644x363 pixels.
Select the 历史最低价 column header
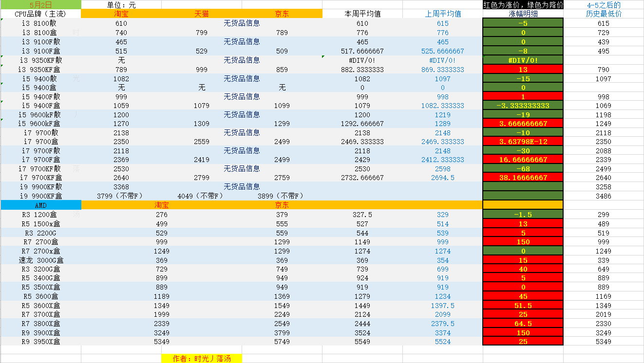pos(604,14)
